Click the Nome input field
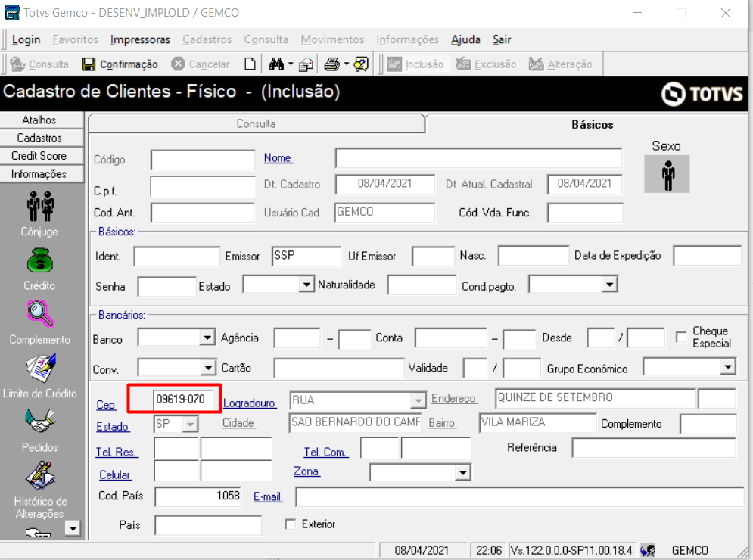The width and height of the screenshot is (753, 560). click(x=479, y=158)
